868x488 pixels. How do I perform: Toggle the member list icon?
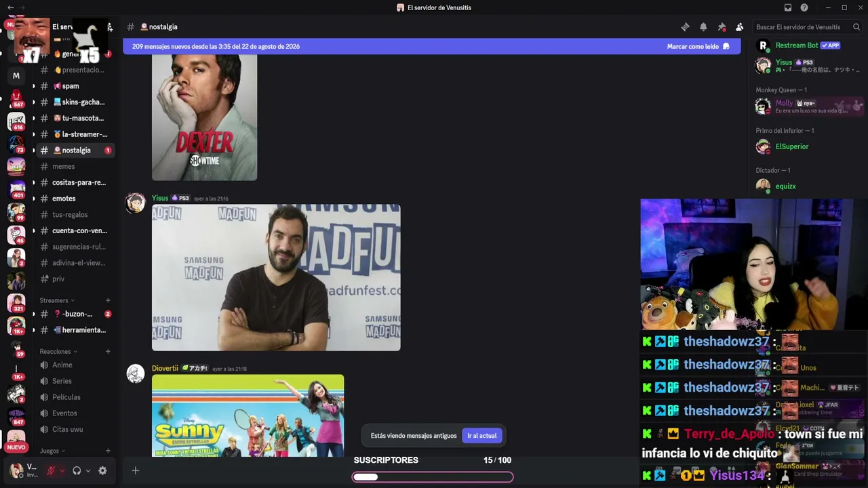(740, 27)
